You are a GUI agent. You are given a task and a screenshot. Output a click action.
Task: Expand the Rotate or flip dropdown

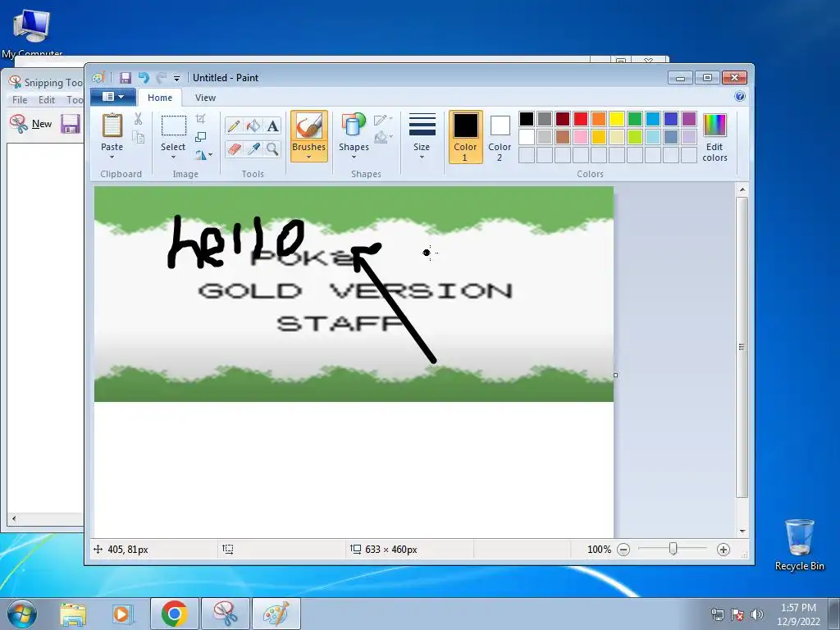(203, 155)
